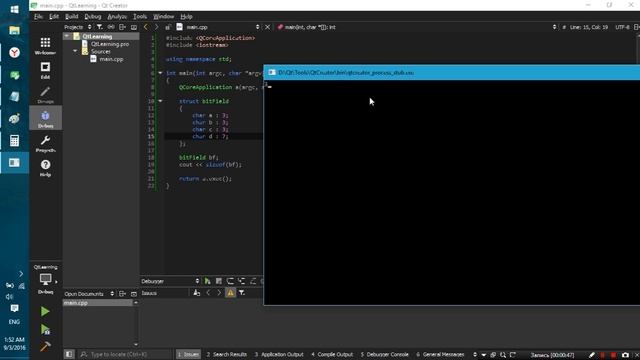Open output pane selector arrows
Image resolution: width=640 pixels, height=360 pixels.
tap(475, 354)
